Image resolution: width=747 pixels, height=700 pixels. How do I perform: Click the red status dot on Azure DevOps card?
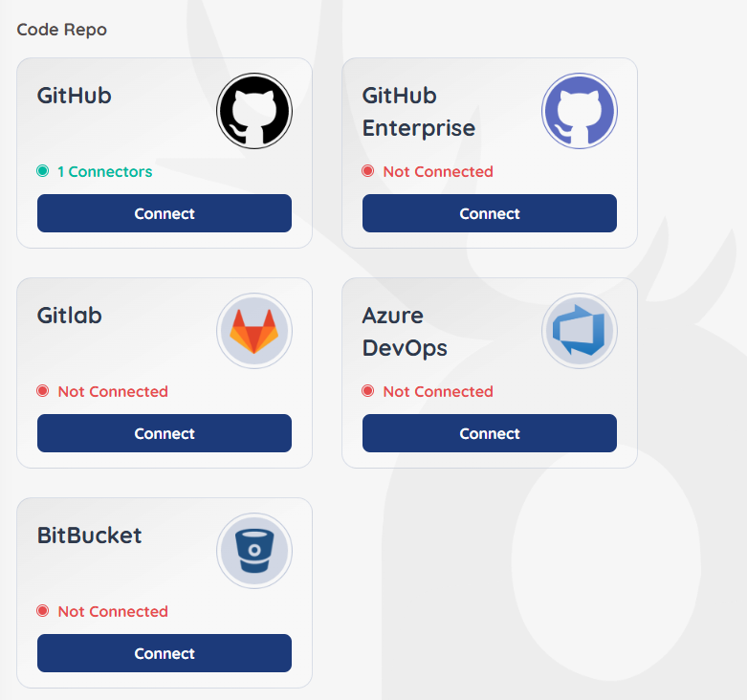coord(368,391)
